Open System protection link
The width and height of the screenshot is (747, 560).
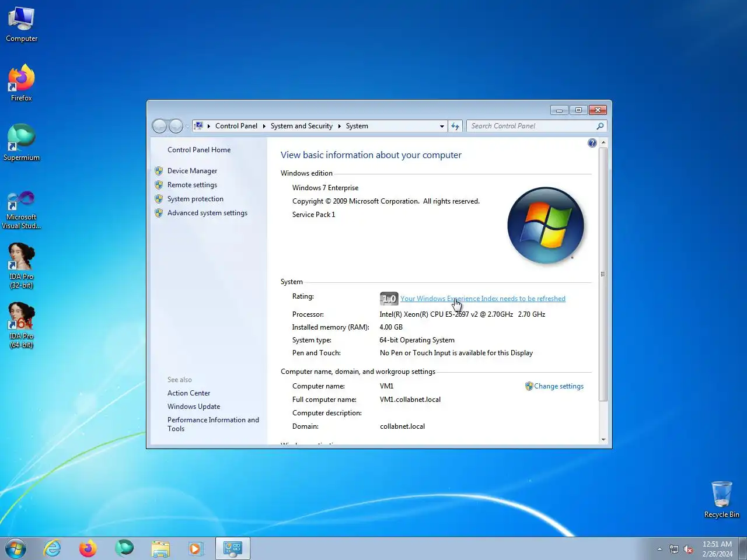[x=196, y=199]
